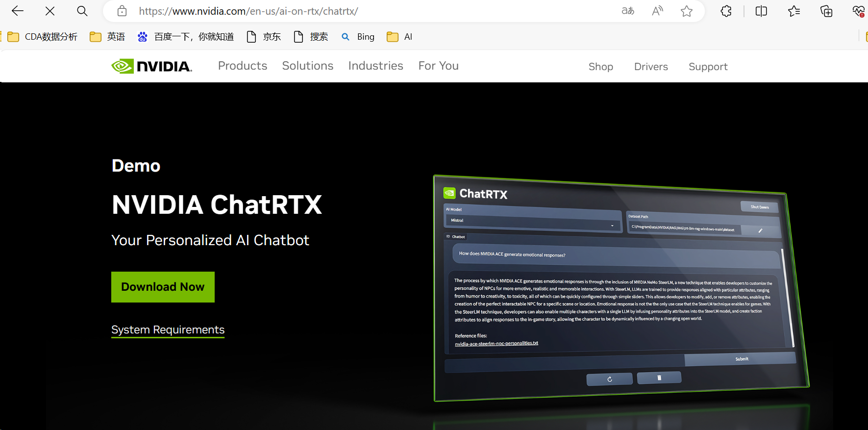The width and height of the screenshot is (868, 430).
Task: Open the Solutions menu
Action: 308,66
